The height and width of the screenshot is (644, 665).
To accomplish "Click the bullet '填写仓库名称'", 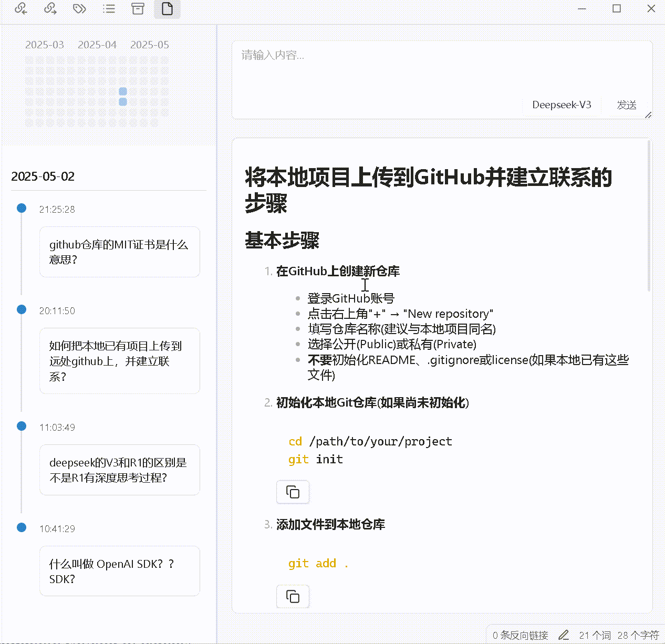I will pos(402,329).
